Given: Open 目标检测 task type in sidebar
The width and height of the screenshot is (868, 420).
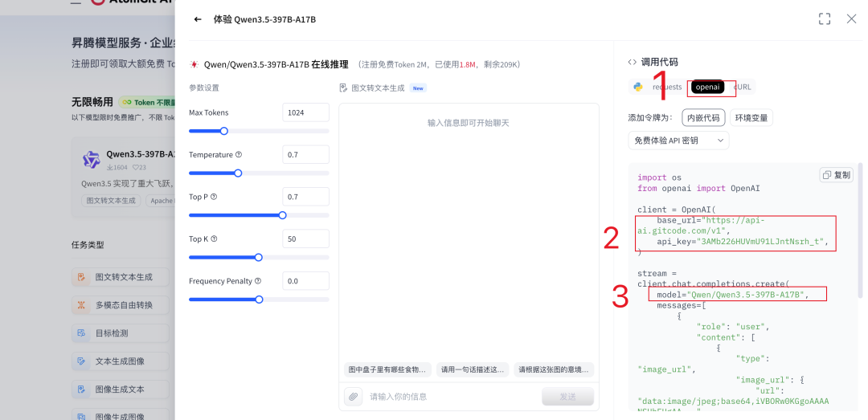Looking at the screenshot, I should (120, 333).
